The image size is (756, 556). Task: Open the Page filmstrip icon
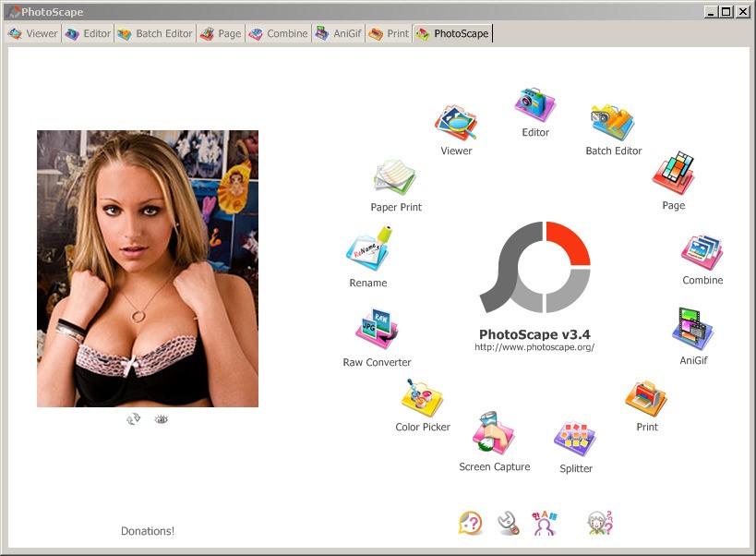[x=673, y=173]
